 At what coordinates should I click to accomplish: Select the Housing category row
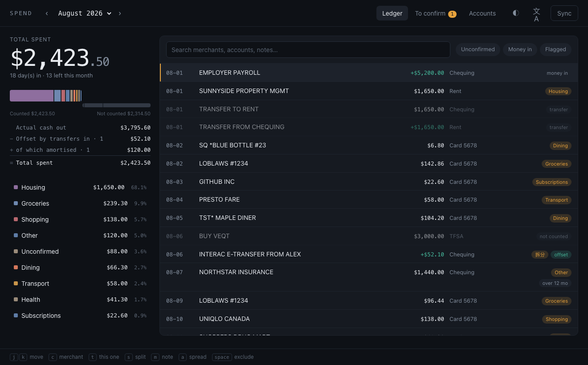click(80, 187)
